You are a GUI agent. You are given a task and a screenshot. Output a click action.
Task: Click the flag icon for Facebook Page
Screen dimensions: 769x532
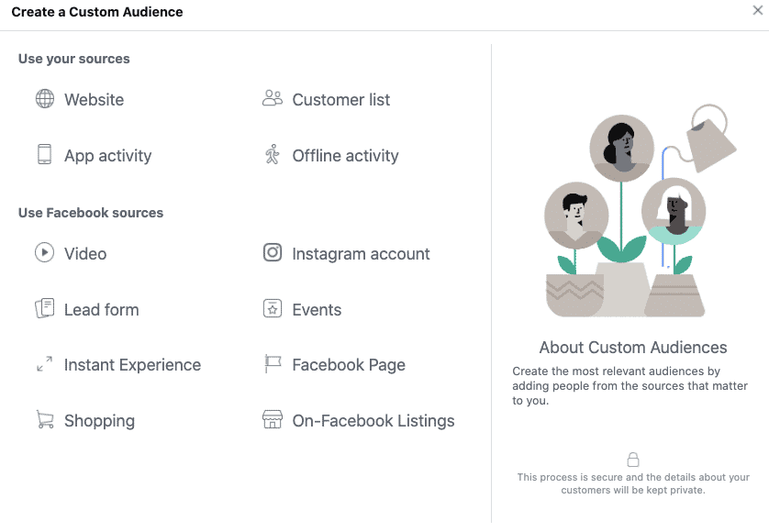point(273,365)
